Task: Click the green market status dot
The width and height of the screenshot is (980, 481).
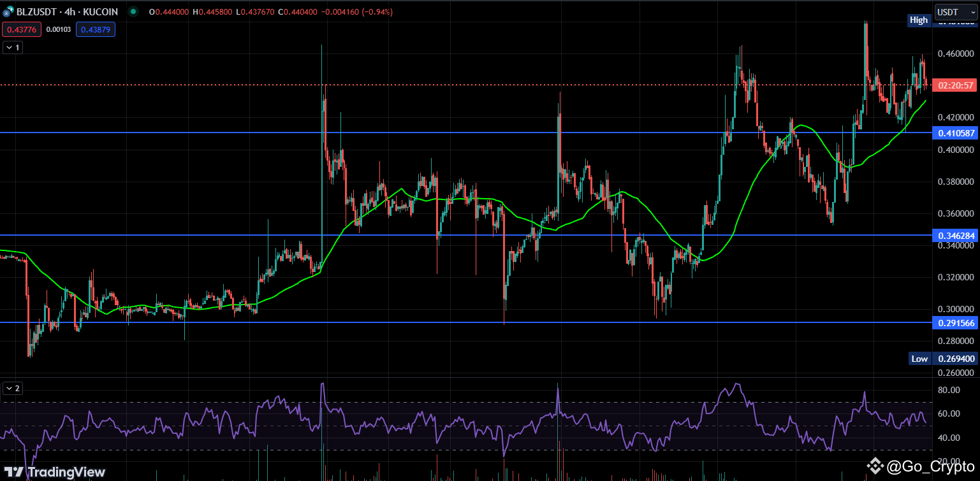Action: pyautogui.click(x=133, y=12)
